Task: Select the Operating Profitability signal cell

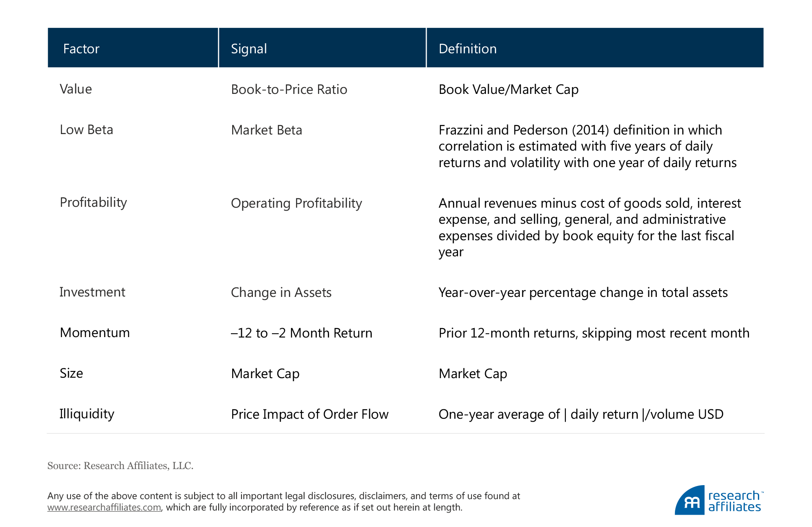Action: click(x=296, y=203)
